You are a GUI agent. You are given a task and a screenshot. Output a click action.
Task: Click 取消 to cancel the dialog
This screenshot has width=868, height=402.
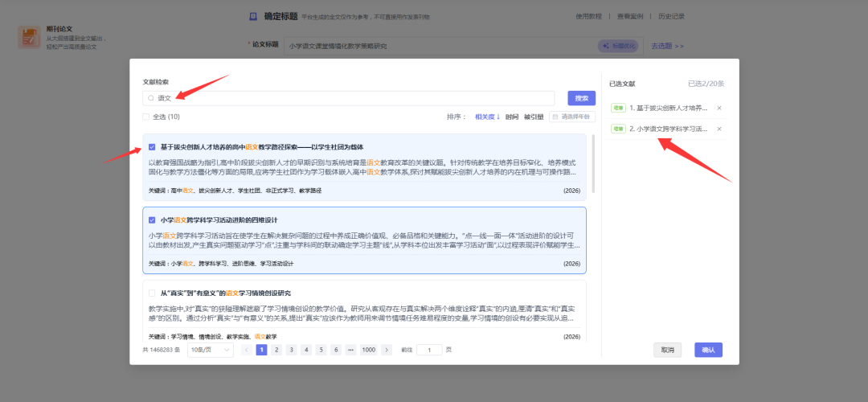click(667, 350)
